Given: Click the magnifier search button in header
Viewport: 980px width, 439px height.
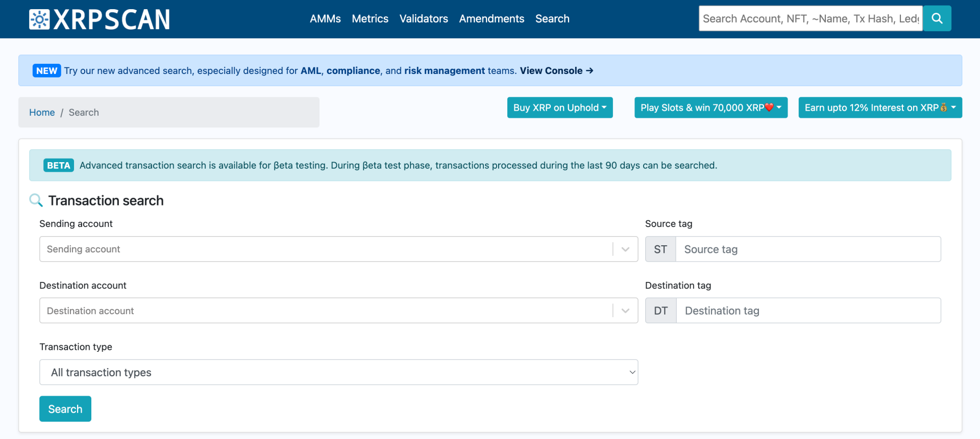Looking at the screenshot, I should pyautogui.click(x=937, y=18).
